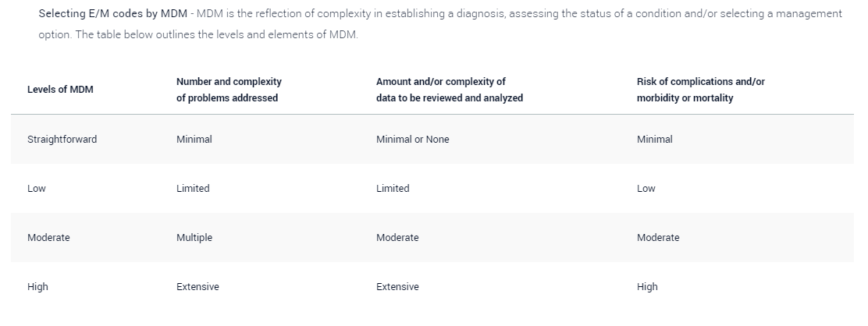Select 'High' in the risk column
The height and width of the screenshot is (326, 868).
[x=647, y=287]
